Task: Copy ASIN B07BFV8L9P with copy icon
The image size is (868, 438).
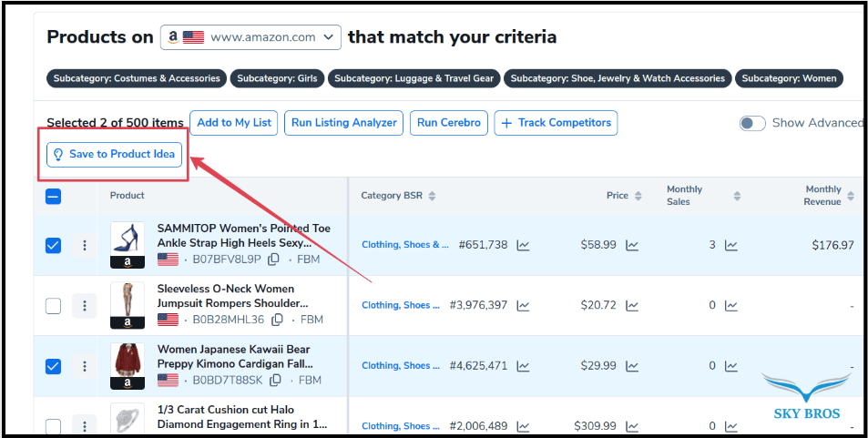Action: [x=273, y=260]
